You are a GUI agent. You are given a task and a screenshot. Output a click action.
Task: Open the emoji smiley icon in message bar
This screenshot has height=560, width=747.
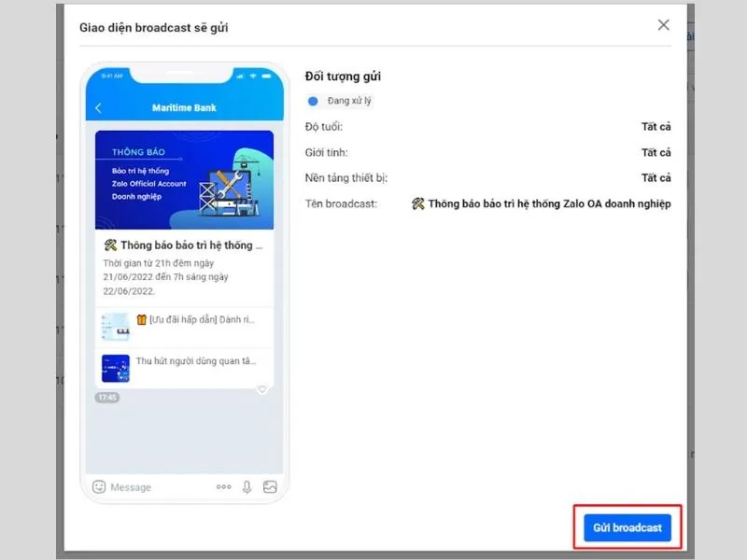click(99, 486)
